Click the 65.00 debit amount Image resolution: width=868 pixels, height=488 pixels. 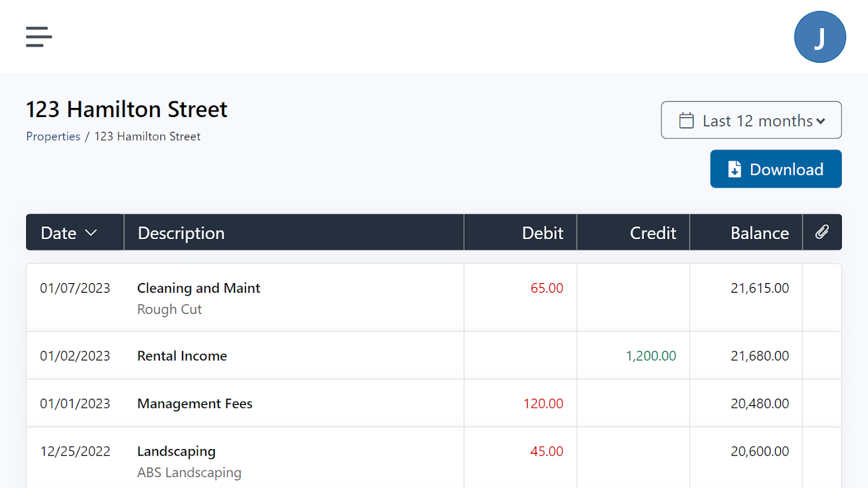click(x=546, y=288)
